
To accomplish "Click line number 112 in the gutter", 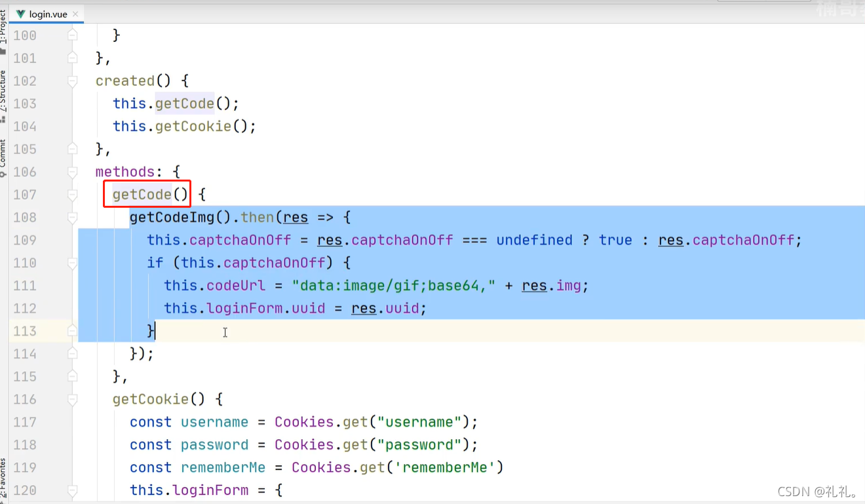I will point(25,308).
